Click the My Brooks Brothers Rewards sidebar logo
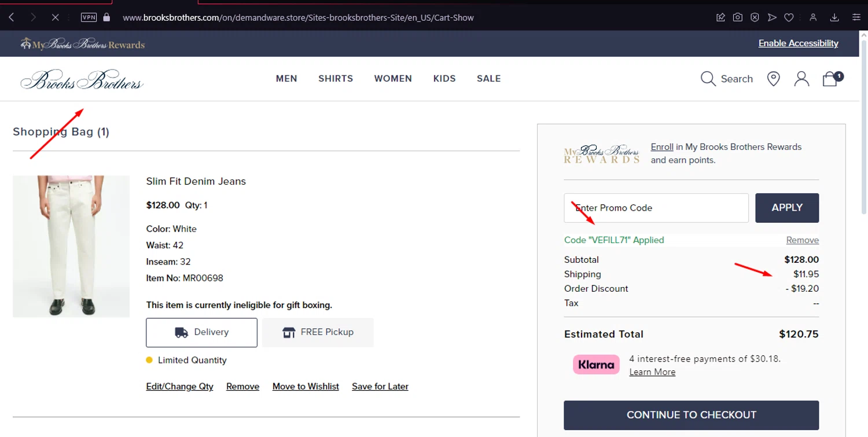 click(x=602, y=153)
